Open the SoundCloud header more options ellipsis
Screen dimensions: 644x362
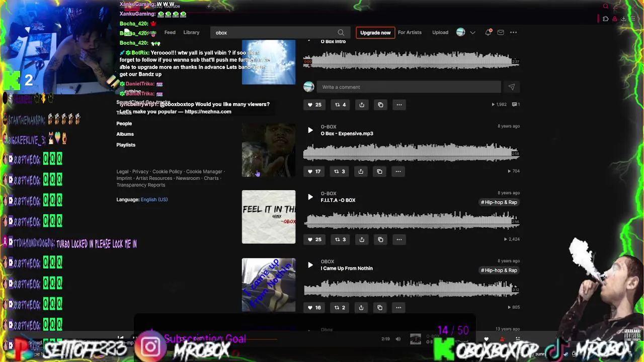[x=513, y=33]
